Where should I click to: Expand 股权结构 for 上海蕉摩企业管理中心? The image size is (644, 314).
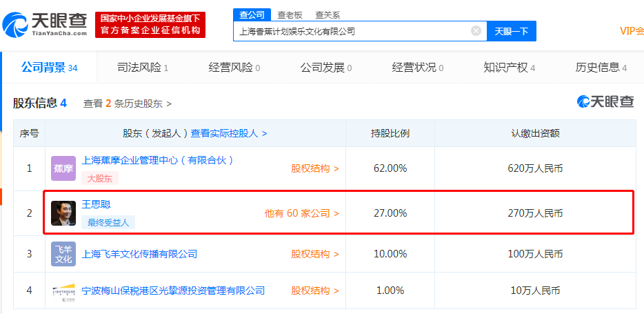315,168
